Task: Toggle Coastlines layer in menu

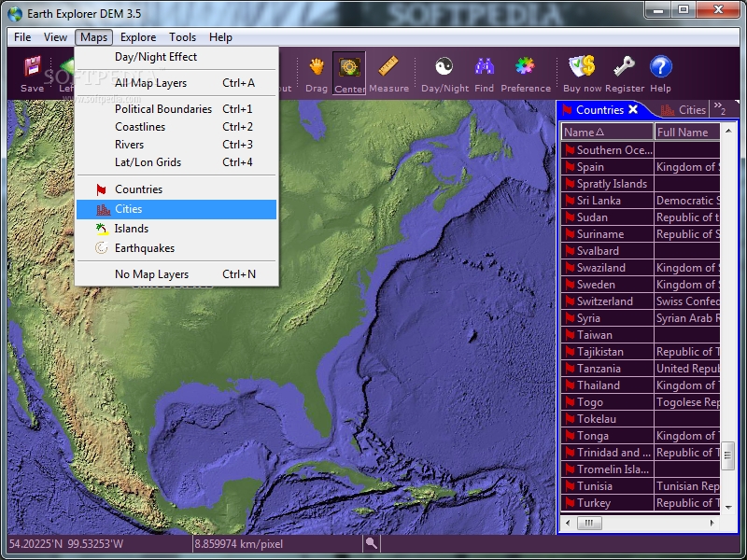Action: coord(176,127)
